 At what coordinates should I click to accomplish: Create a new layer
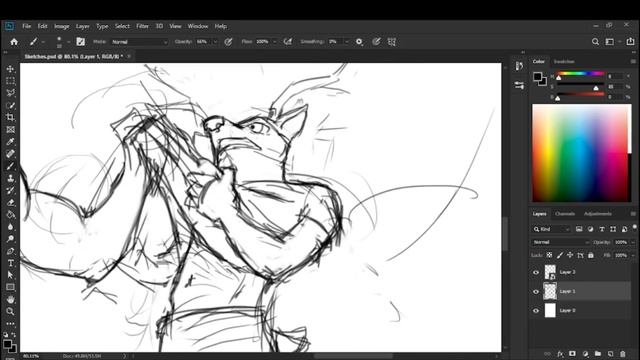click(x=610, y=354)
